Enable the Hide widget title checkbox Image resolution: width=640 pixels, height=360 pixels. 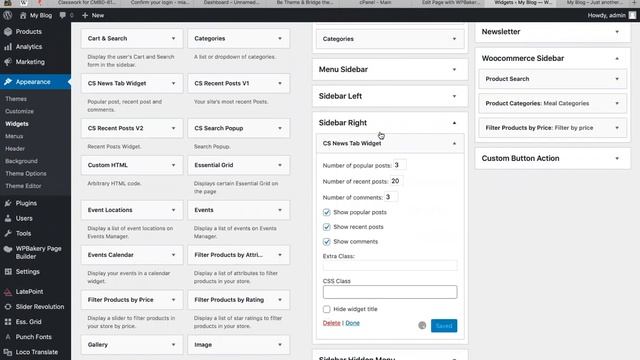click(327, 309)
